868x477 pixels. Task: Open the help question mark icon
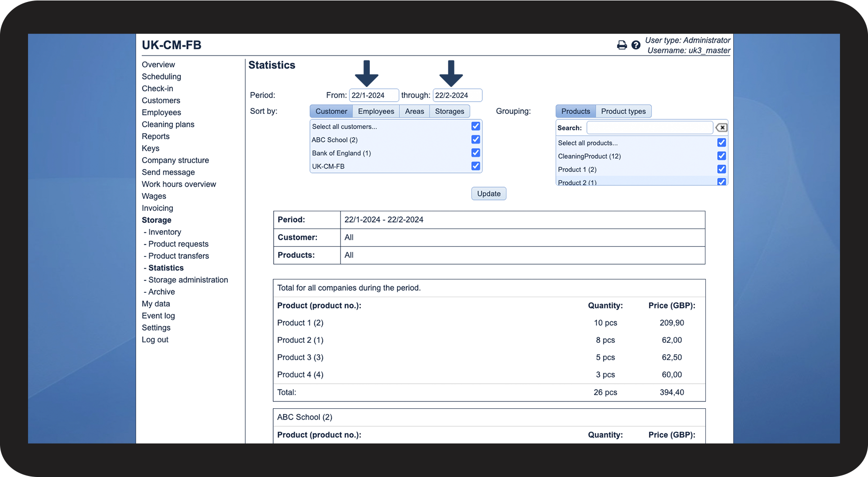(636, 45)
